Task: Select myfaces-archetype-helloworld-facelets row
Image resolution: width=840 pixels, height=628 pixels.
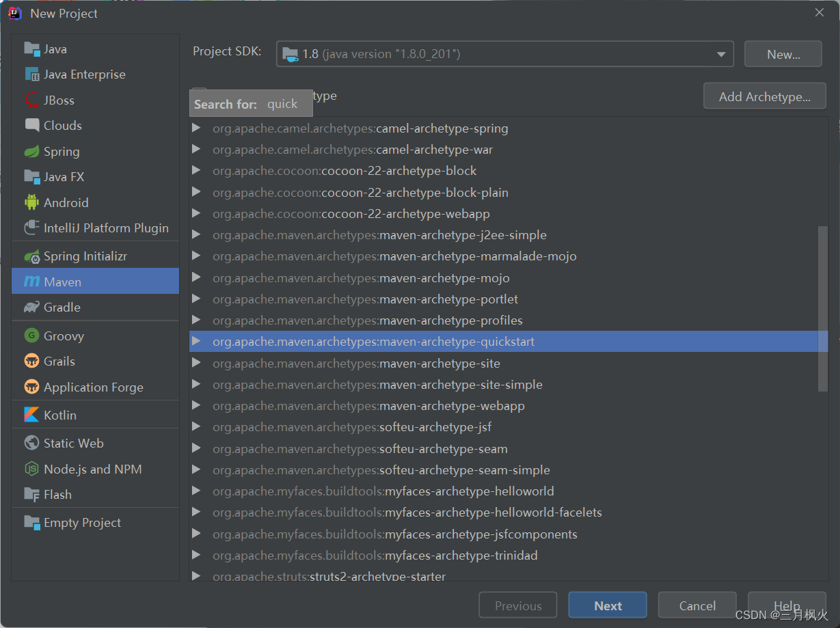Action: (509, 512)
